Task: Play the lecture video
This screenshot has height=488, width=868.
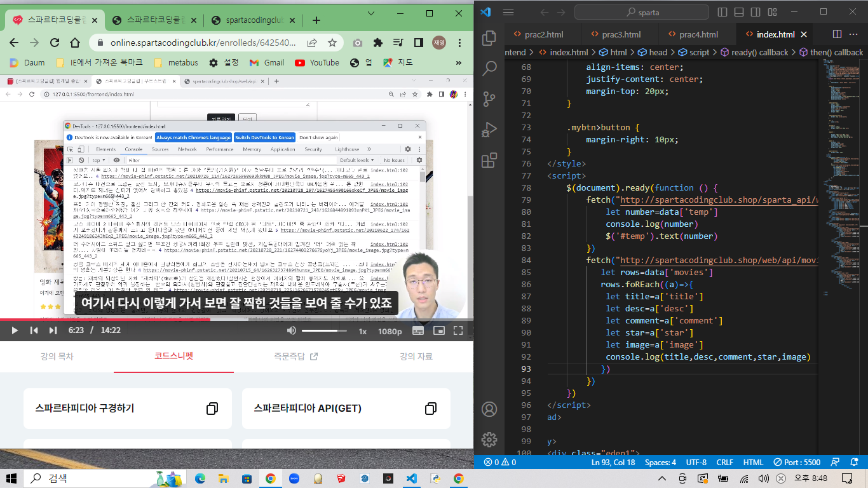Action: tap(15, 330)
